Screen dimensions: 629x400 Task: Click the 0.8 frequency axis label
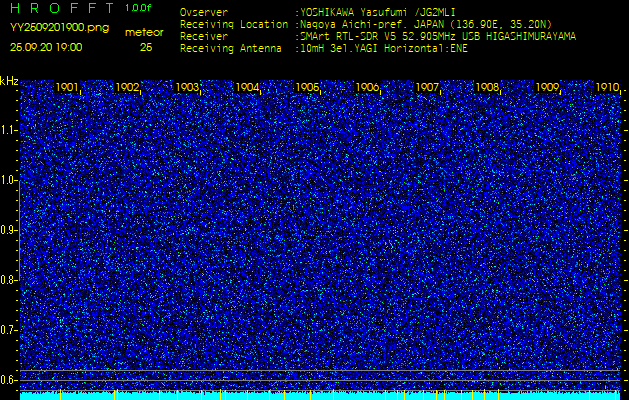tap(8, 280)
